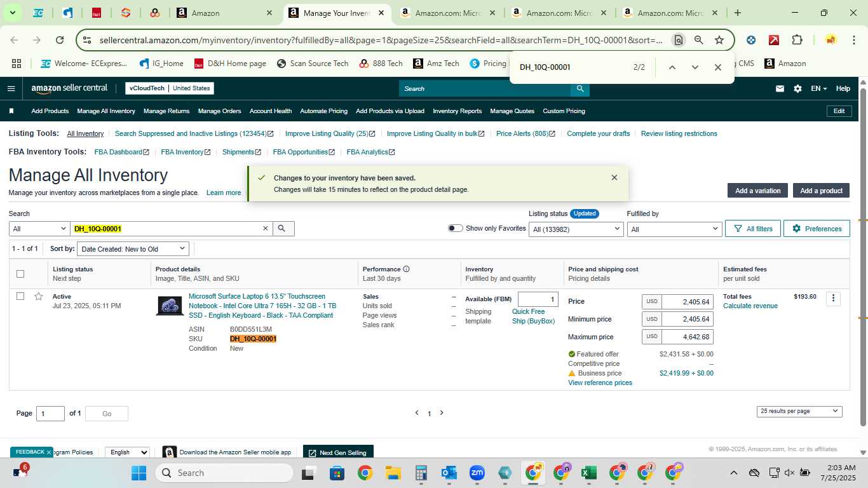Click the Maximum price input field

(687, 337)
